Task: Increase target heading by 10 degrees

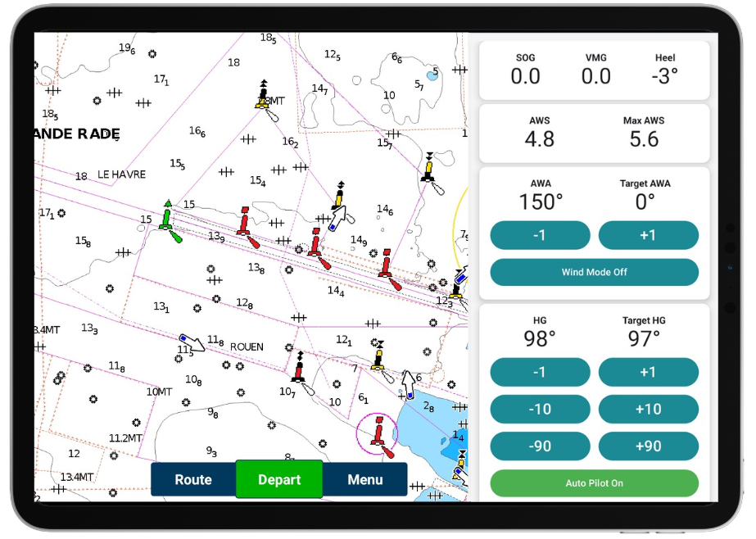Action: (x=648, y=409)
